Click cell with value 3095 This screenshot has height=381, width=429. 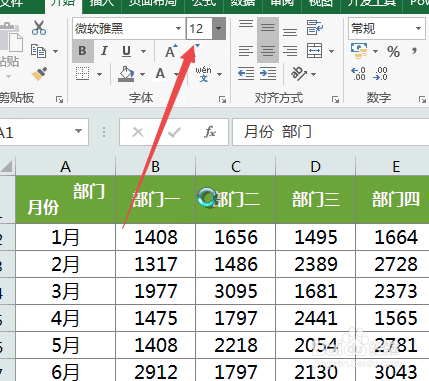[x=236, y=291]
